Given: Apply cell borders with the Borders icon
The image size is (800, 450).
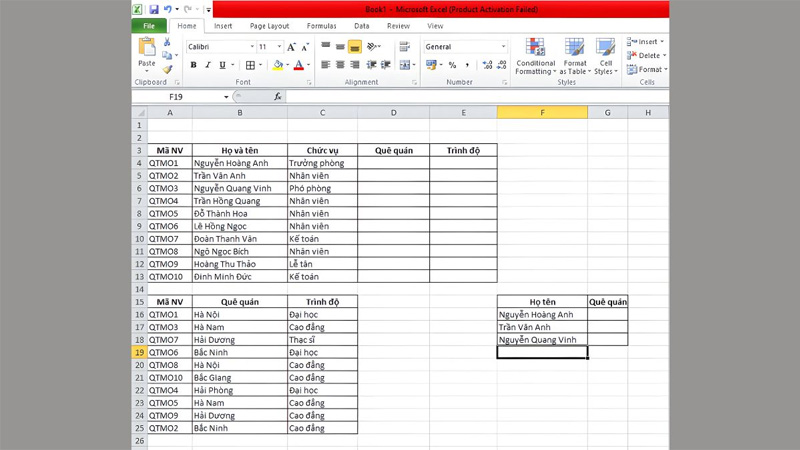Looking at the screenshot, I should (x=250, y=65).
